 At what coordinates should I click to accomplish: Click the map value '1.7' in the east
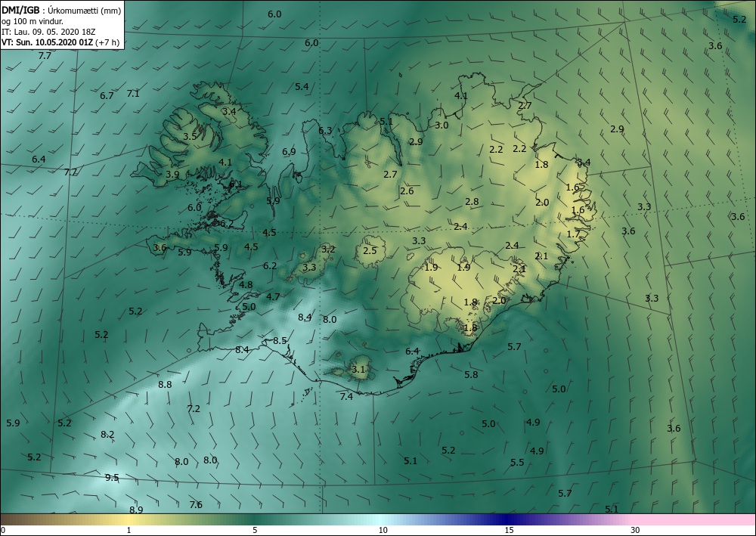pos(573,234)
